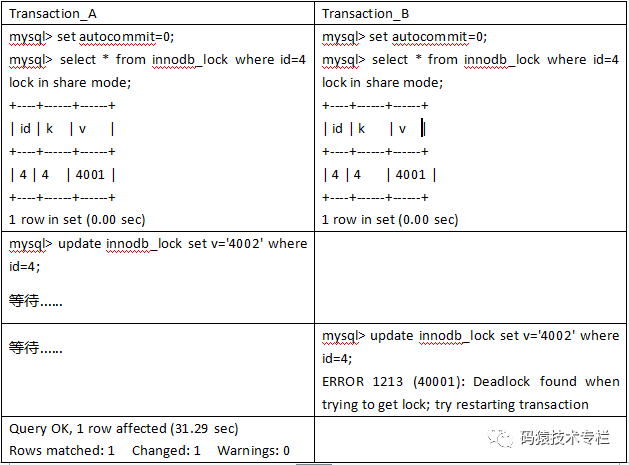Click '1 row in set (0.00 sec)' in Transaction_B

[x=390, y=220]
